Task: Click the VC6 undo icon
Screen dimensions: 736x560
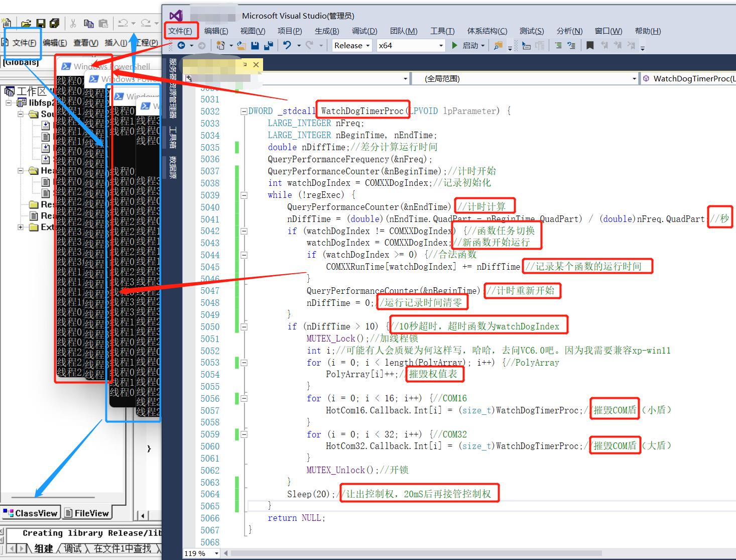Action: tap(122, 23)
